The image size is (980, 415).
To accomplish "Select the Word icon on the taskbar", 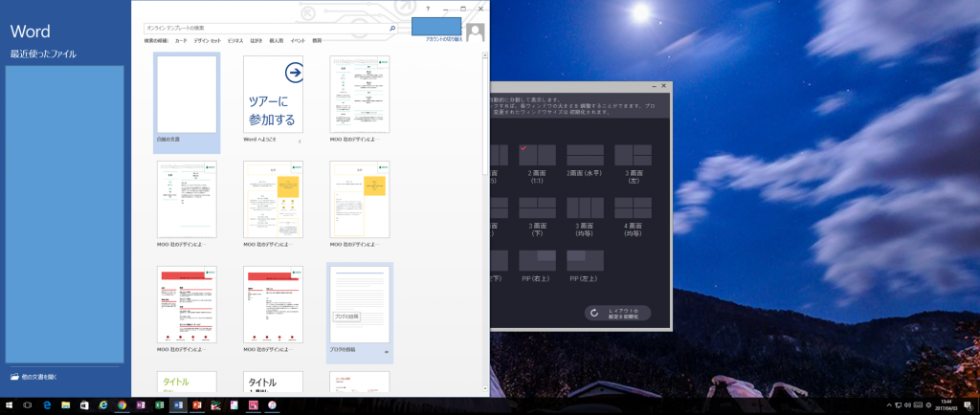I will [x=178, y=405].
